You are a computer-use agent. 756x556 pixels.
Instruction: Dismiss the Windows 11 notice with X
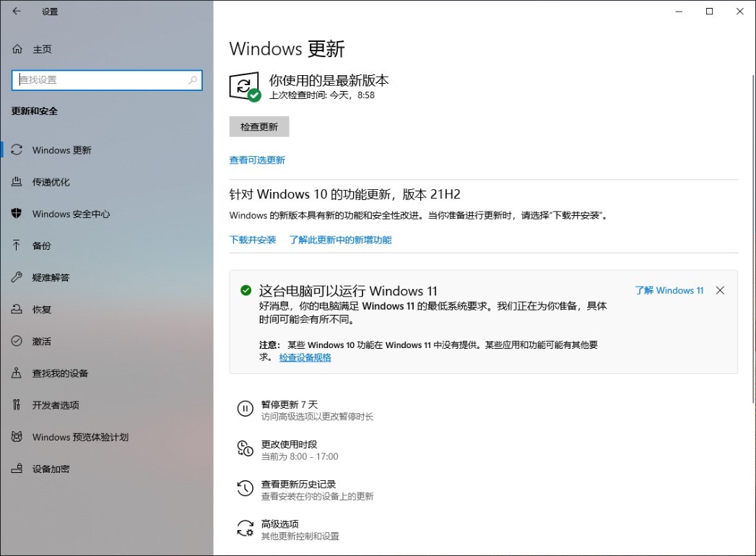coord(720,290)
